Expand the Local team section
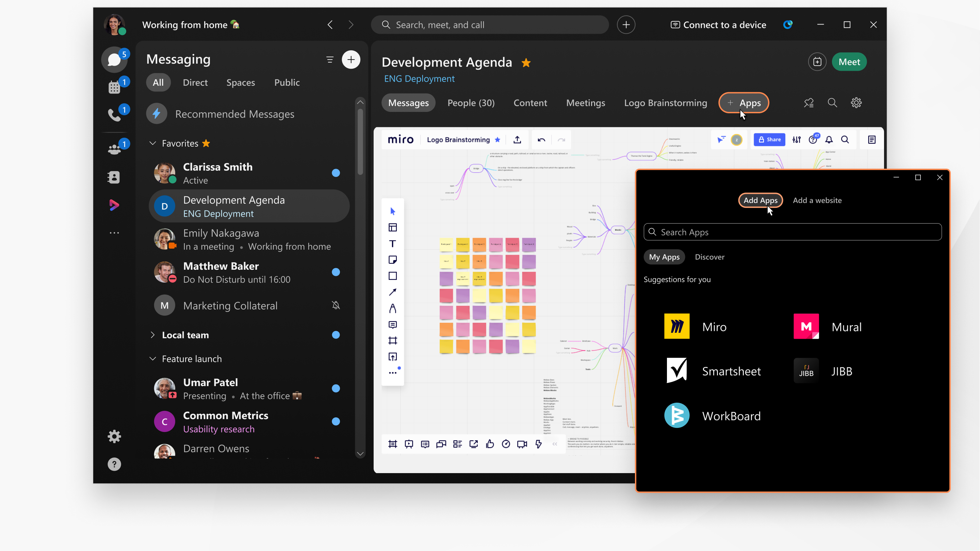Viewport: 980px width, 551px height. (153, 334)
